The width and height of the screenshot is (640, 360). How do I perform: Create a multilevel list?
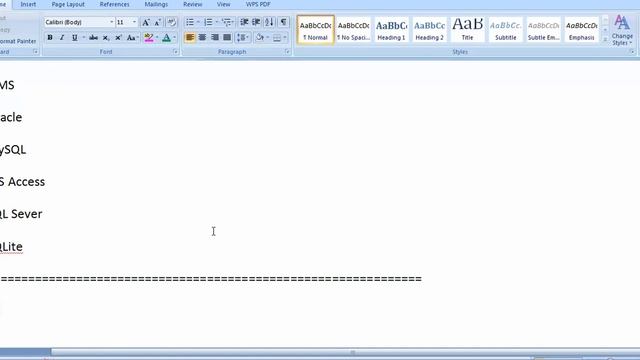pos(227,22)
